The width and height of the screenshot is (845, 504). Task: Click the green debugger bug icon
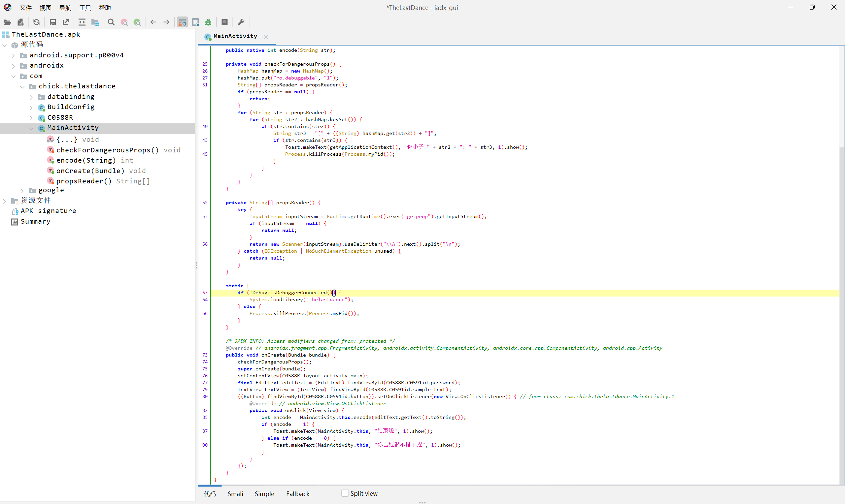(x=208, y=22)
